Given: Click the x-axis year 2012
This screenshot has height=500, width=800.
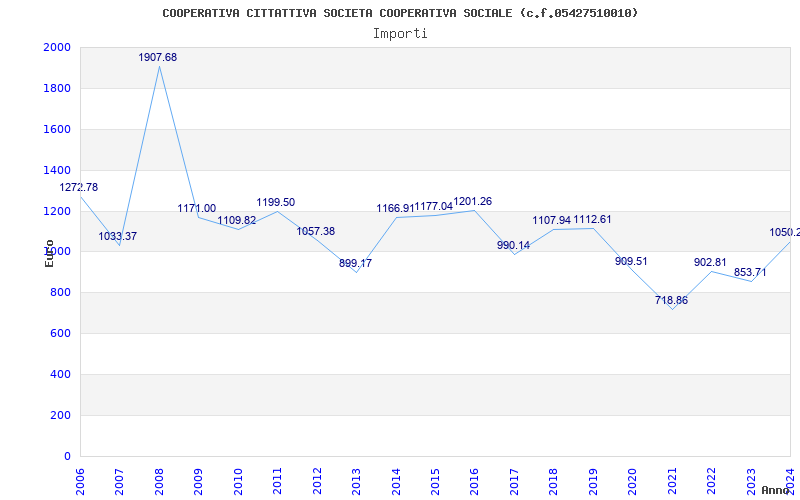Looking at the screenshot, I should click(317, 481).
